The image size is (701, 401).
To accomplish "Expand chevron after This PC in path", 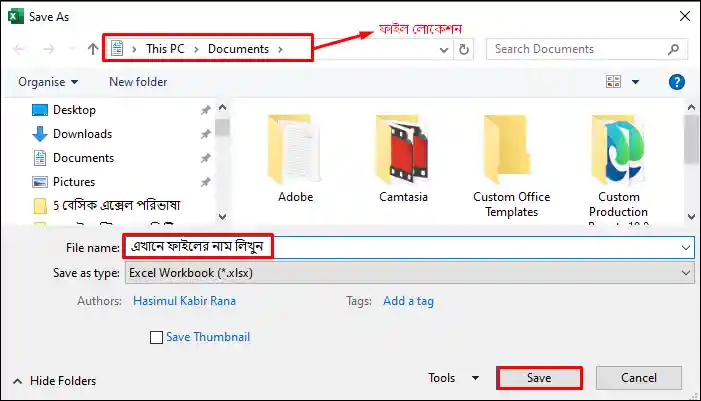I will (196, 49).
